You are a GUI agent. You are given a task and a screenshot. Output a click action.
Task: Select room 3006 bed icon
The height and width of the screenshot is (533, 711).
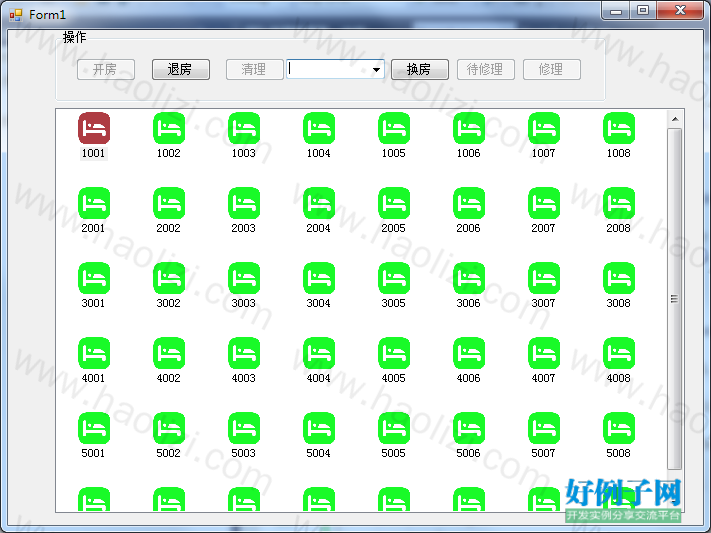(x=469, y=278)
